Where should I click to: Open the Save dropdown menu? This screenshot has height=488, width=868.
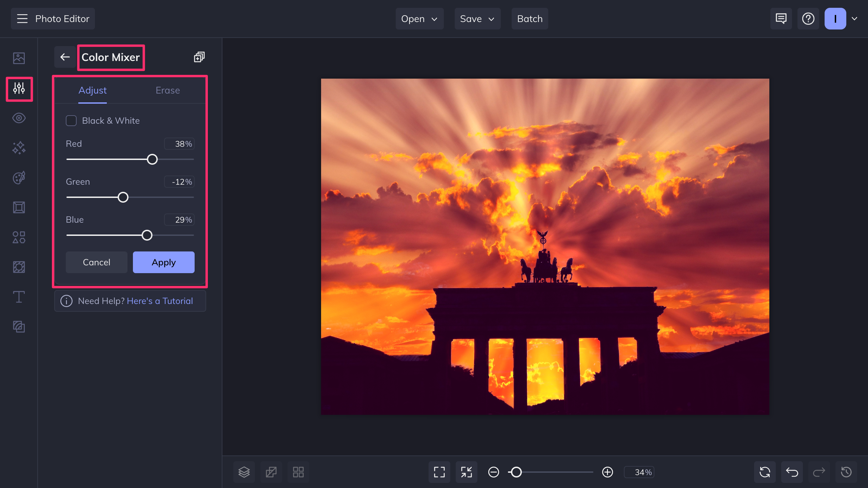pos(477,19)
